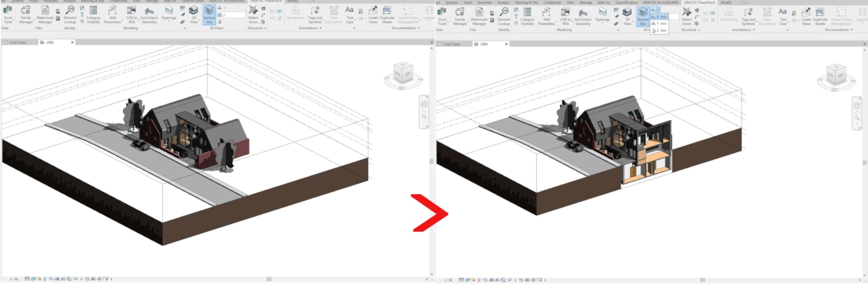Choose Z Axis from the open dropdown
Viewport: 868px width, 284px height.
[x=659, y=30]
